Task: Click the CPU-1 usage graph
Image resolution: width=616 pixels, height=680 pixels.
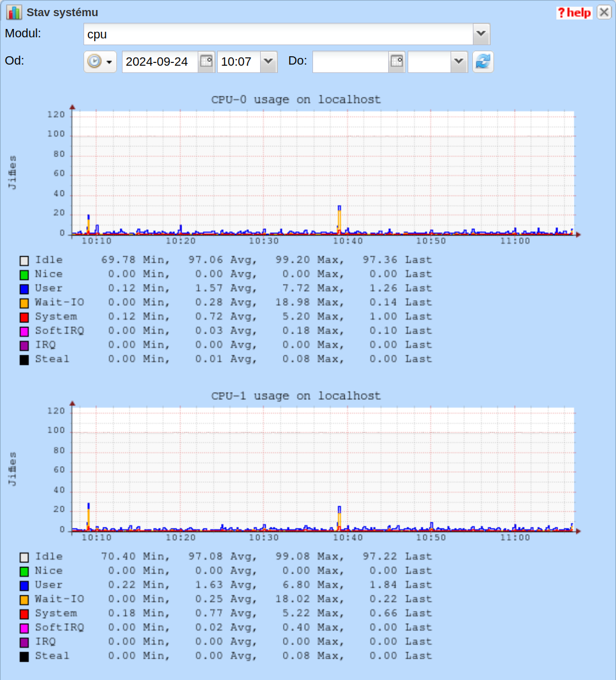Action: coord(323,469)
